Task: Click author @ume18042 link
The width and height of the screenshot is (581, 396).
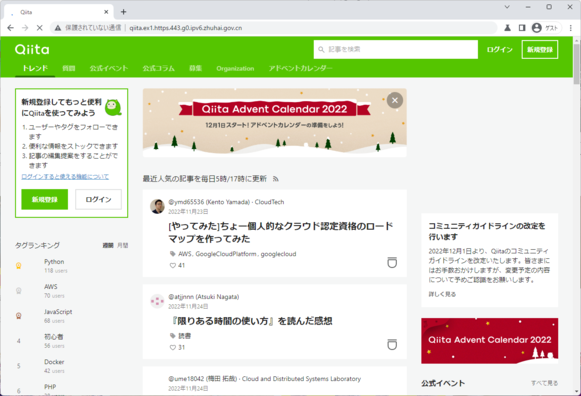Action: pos(202,379)
